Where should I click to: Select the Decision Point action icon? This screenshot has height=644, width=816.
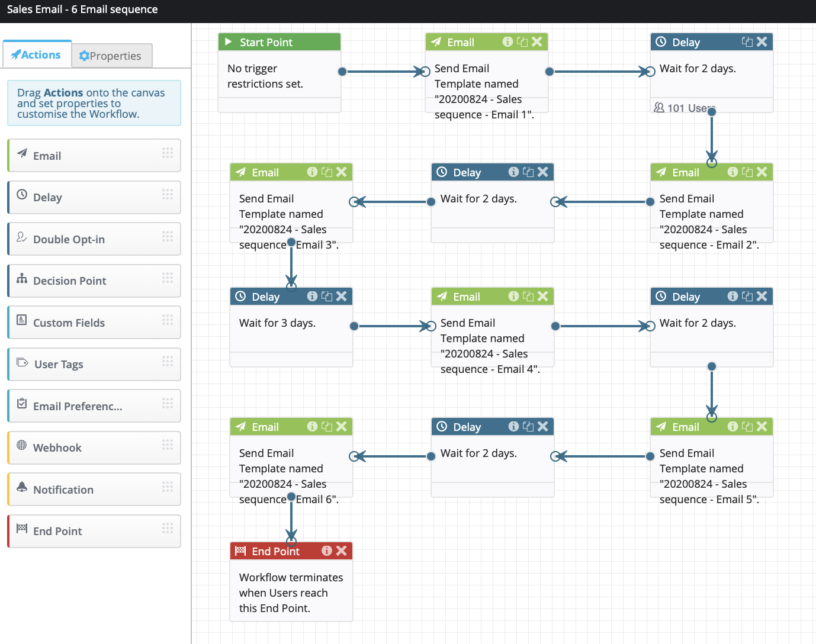[x=22, y=278]
